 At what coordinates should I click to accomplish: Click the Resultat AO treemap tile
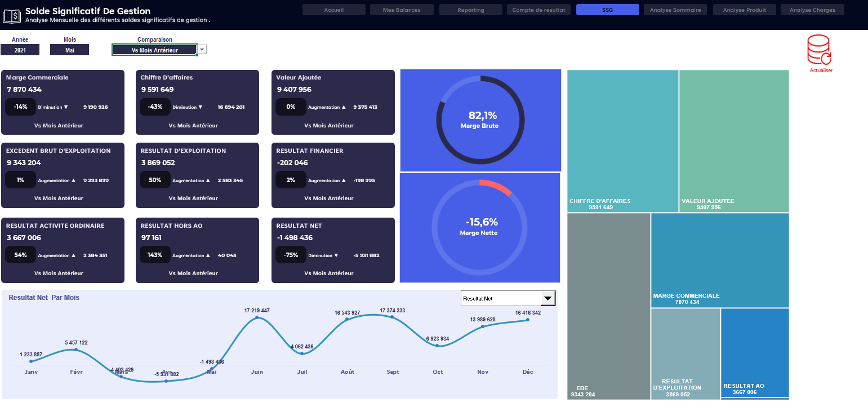click(x=755, y=353)
